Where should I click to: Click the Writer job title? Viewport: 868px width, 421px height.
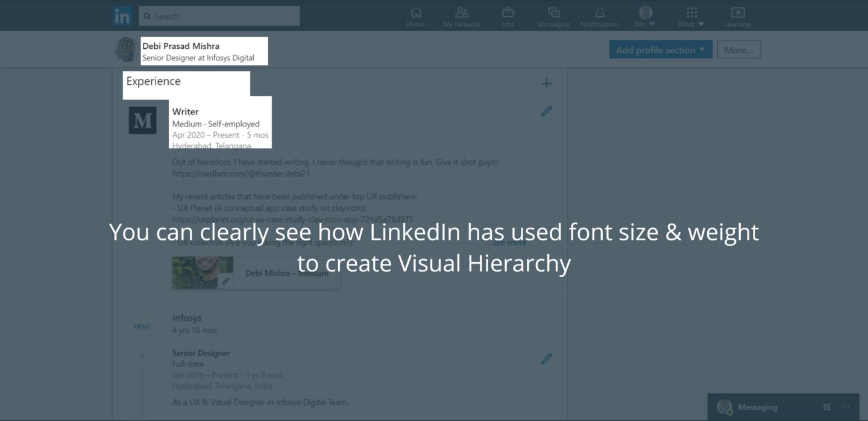pos(186,111)
